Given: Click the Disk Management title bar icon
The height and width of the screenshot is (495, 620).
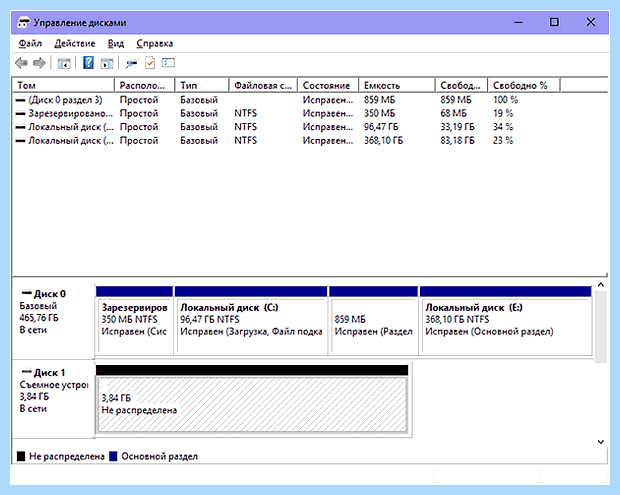Looking at the screenshot, I should tap(24, 23).
